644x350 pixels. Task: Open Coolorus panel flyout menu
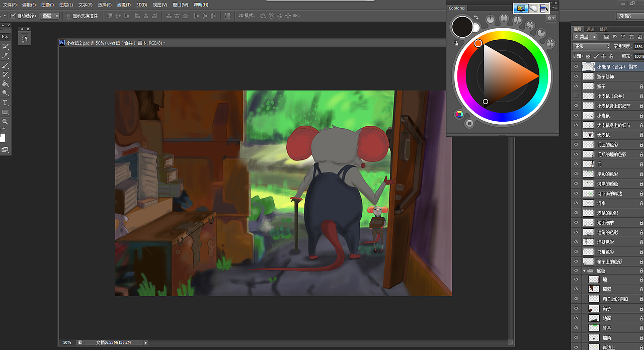[554, 8]
